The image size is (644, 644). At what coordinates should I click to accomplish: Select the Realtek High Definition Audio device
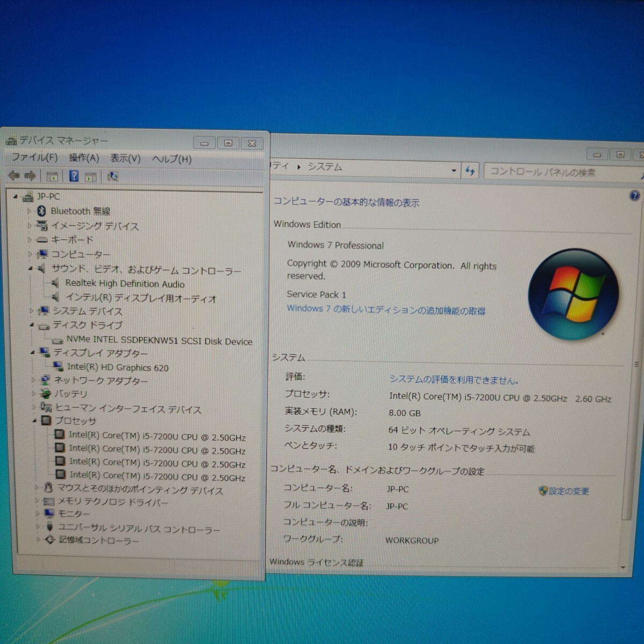pos(125,283)
